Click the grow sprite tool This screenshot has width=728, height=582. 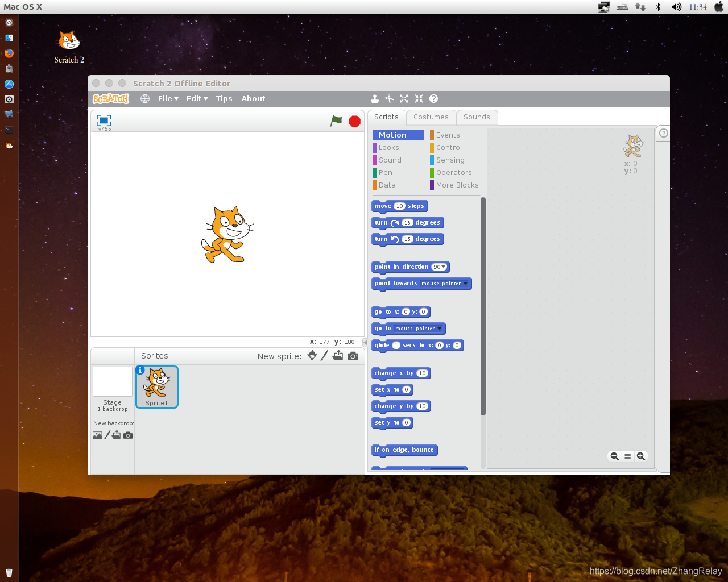404,98
